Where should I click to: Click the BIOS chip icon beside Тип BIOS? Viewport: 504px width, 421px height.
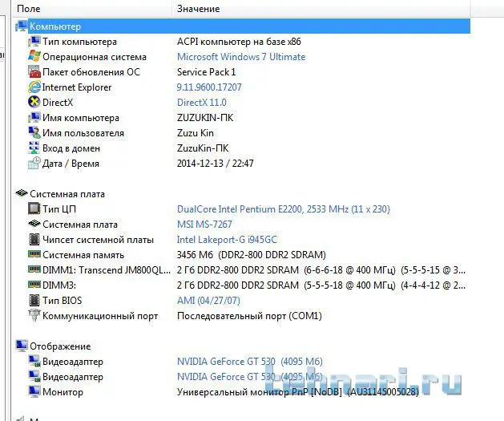click(34, 300)
